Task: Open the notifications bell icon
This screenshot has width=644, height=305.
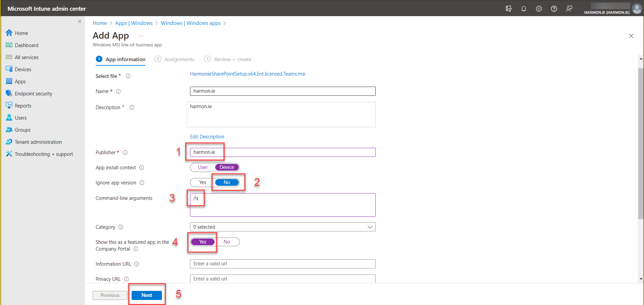Action: pos(523,9)
